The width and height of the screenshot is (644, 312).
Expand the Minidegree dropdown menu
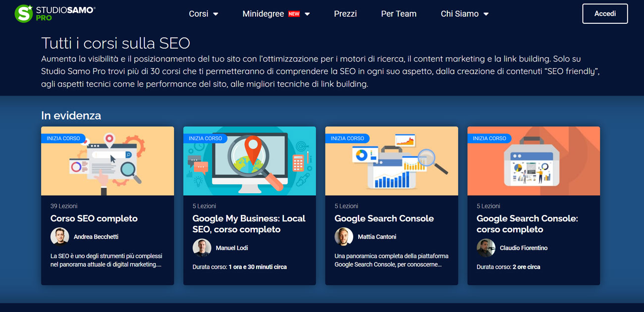tap(276, 14)
